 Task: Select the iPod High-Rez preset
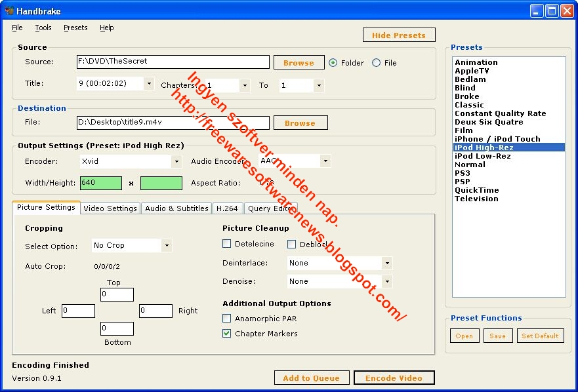508,147
